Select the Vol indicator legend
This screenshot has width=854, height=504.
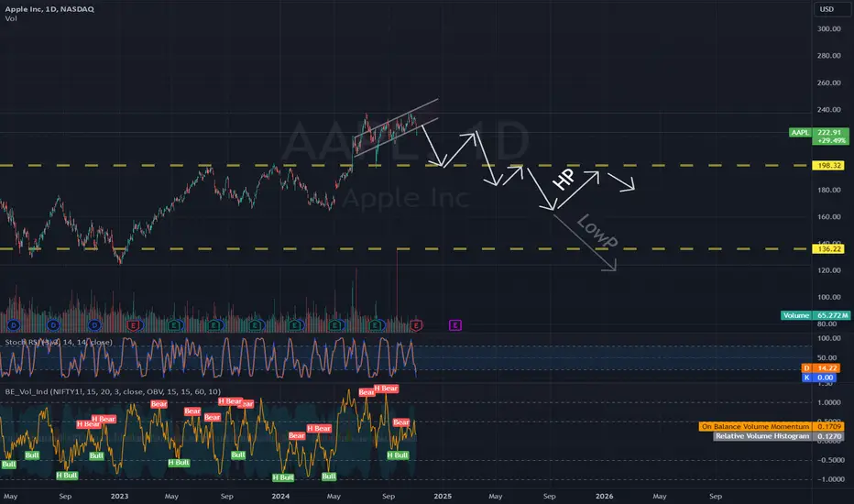pyautogui.click(x=11, y=18)
